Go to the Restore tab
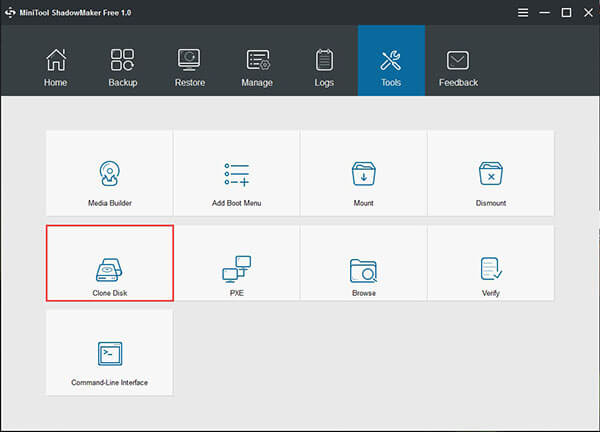The image size is (600, 432). pyautogui.click(x=190, y=67)
